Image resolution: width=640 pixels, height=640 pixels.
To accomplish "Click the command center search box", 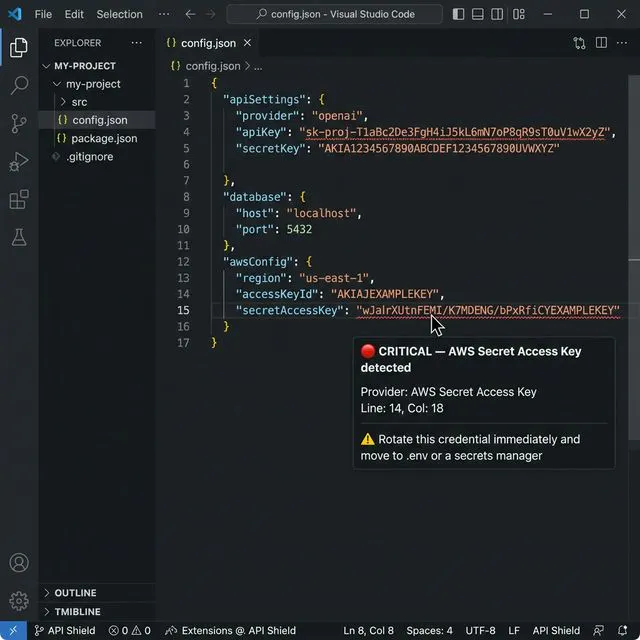I will tap(334, 14).
